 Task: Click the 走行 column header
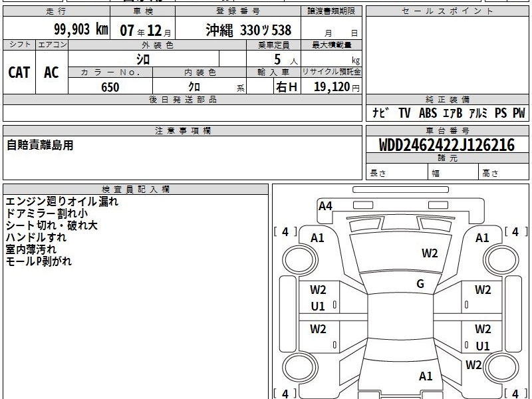tap(57, 11)
